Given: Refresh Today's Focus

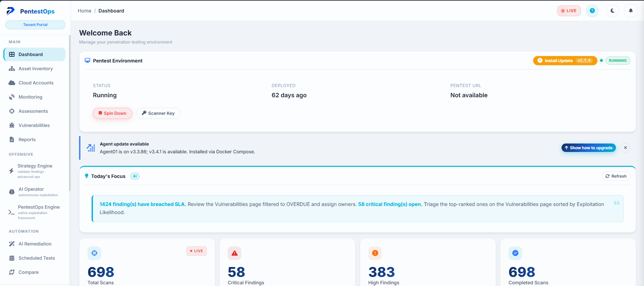Looking at the screenshot, I should click(616, 176).
